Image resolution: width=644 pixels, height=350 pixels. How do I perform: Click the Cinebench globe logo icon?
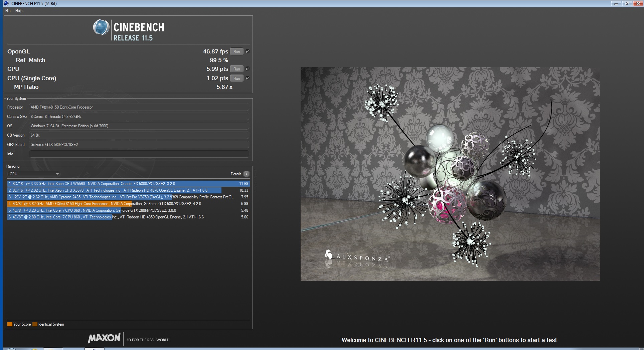101,27
